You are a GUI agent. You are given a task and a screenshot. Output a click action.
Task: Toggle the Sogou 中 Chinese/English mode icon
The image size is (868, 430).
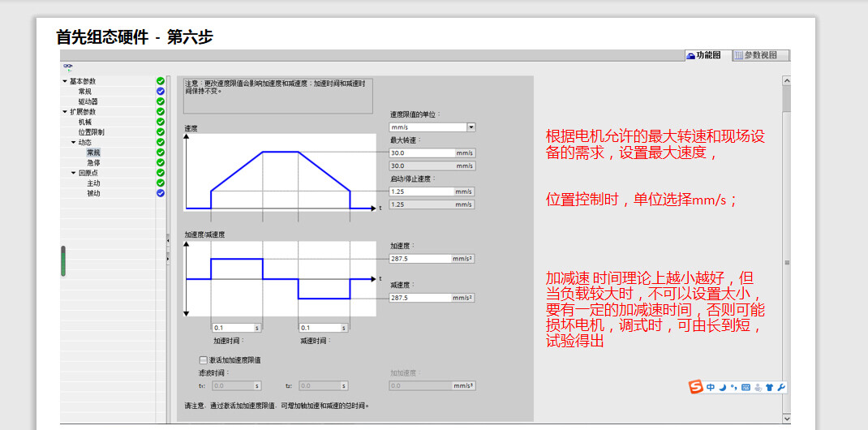[711, 387]
